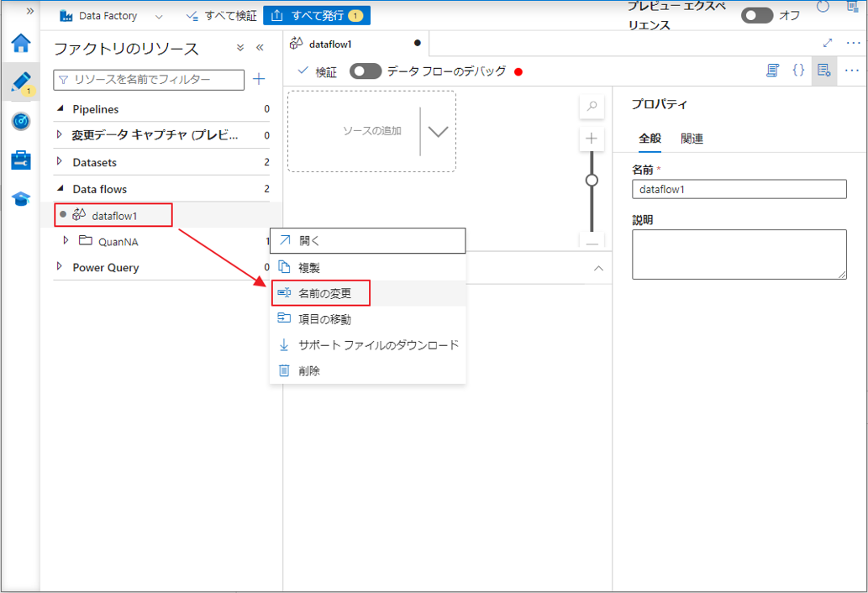Select 名前の変更 from context menu
Viewport: 868px width, 593px height.
click(x=324, y=293)
